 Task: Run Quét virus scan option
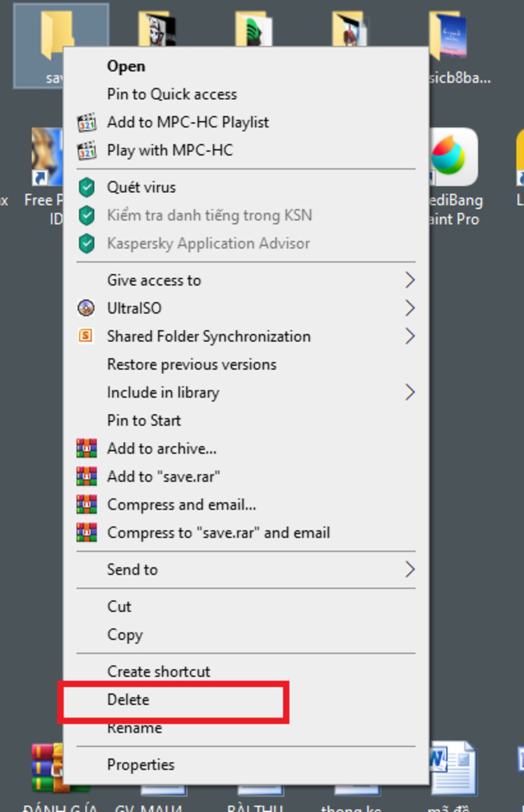tap(141, 187)
